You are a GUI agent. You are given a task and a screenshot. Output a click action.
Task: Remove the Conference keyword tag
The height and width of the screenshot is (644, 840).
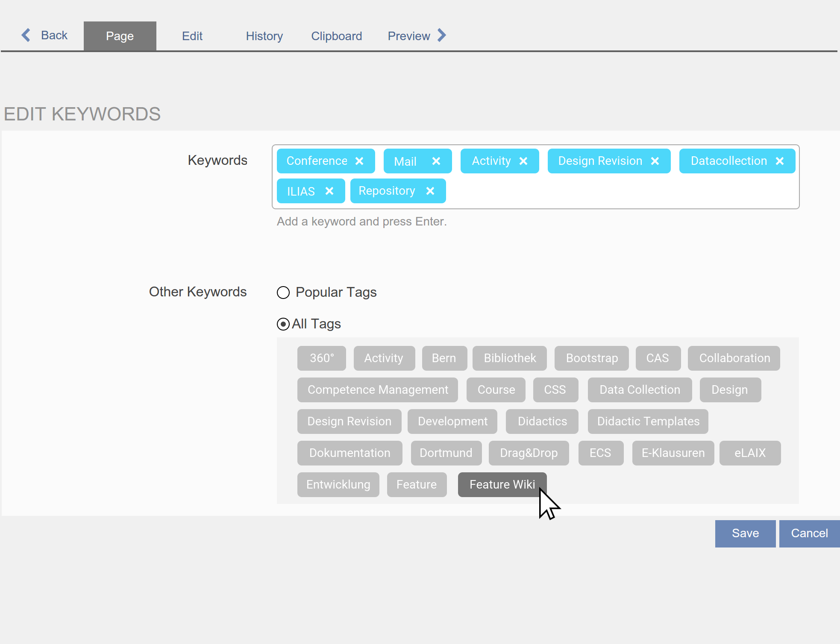359,161
